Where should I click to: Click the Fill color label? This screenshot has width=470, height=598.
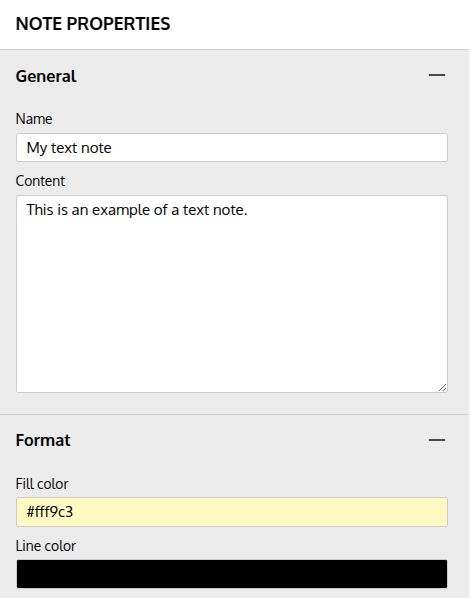point(42,484)
